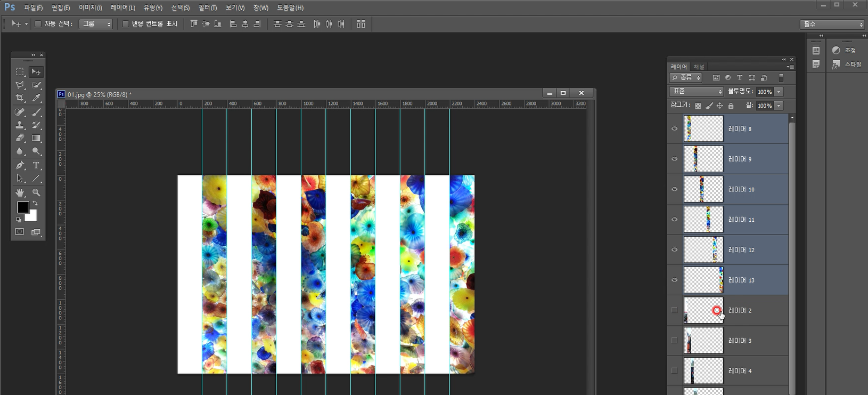The height and width of the screenshot is (395, 868).
Task: Click the lock image pixels brush icon
Action: tap(709, 106)
